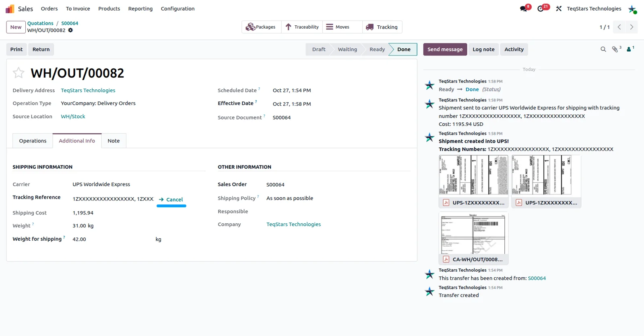Click the Activity button
Viewport: 644px width, 336px height.
514,49
